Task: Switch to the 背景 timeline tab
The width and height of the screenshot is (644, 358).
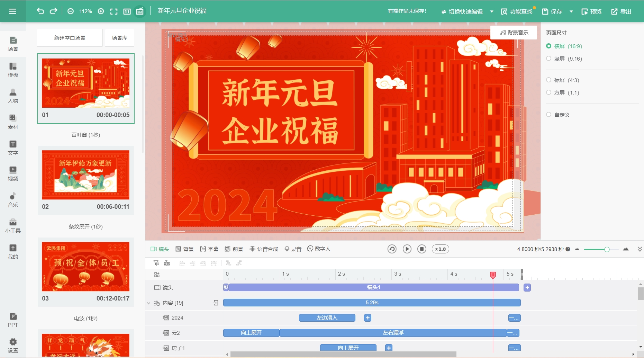Action: pyautogui.click(x=185, y=249)
